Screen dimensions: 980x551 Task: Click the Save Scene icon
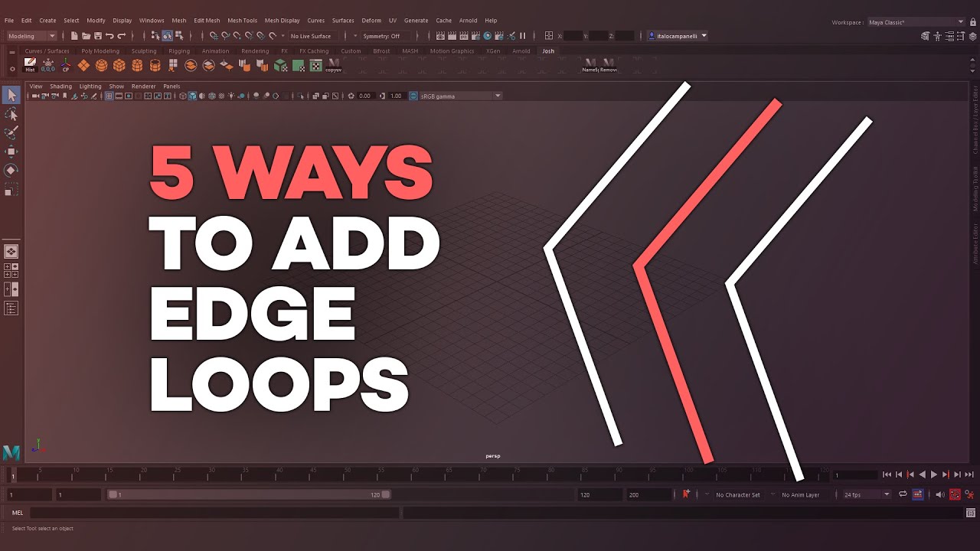click(97, 36)
